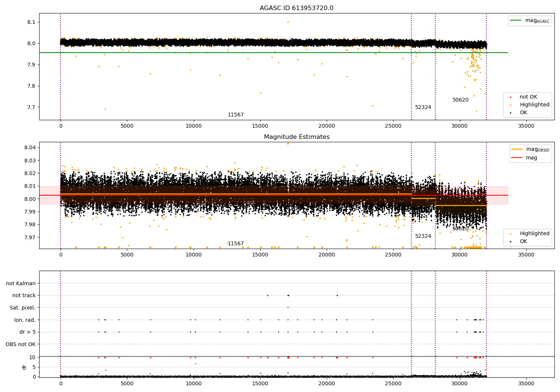Click the 8.02 y-axis tick label
Screen dimensions: 560x392
[30, 174]
